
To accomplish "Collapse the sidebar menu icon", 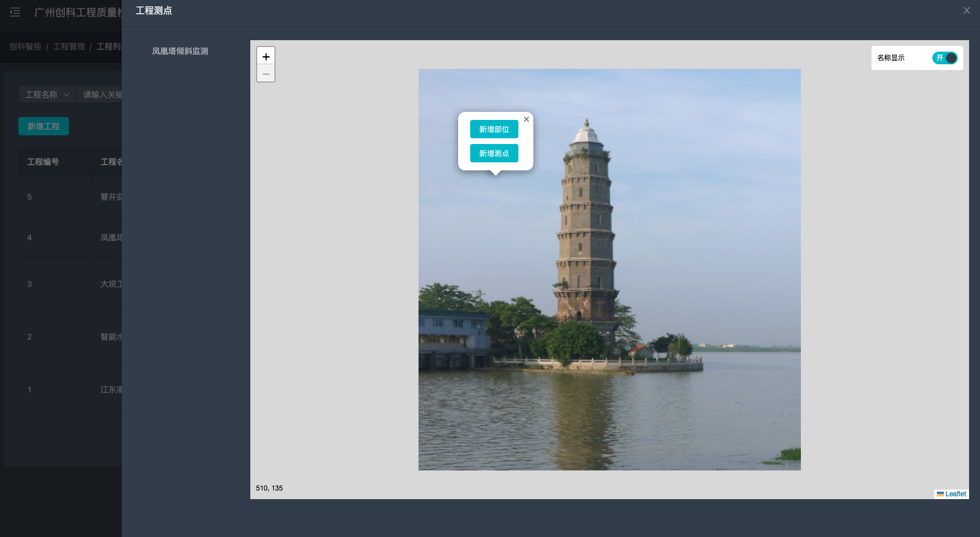I will coord(15,12).
